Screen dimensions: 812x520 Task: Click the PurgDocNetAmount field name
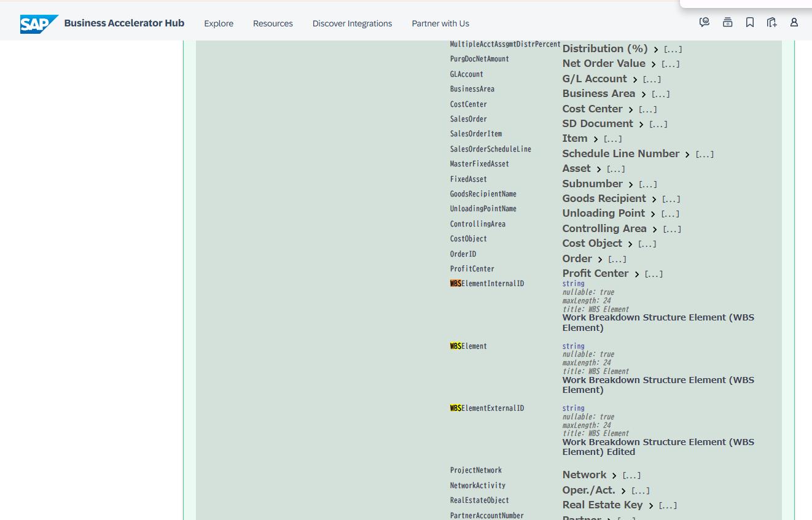click(480, 59)
